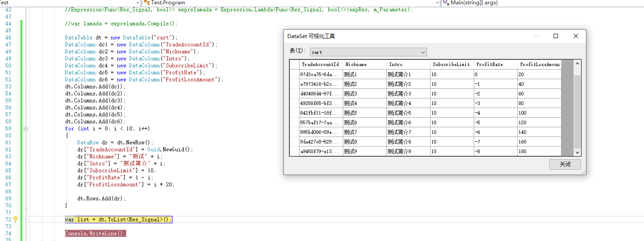Select SubscribeLimit cell in the 测试3 row
This screenshot has height=241, width=644.
click(x=452, y=94)
